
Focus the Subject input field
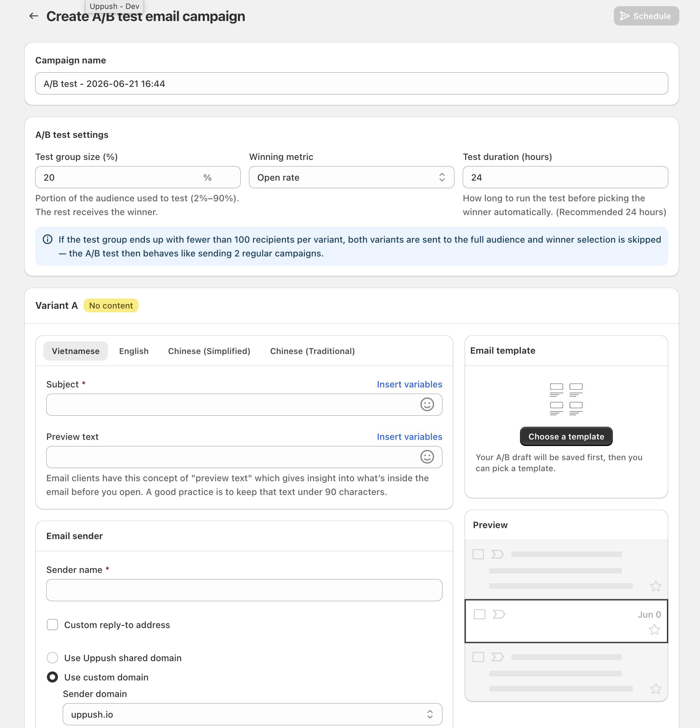click(244, 405)
